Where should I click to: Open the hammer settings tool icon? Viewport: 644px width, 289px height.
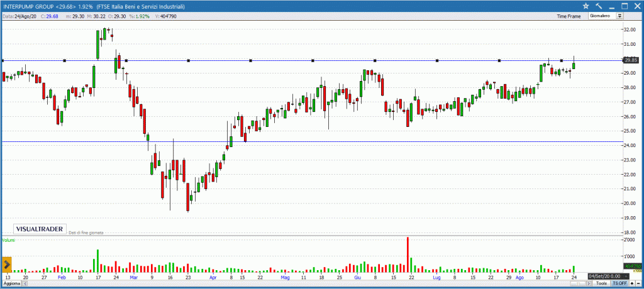(599, 6)
